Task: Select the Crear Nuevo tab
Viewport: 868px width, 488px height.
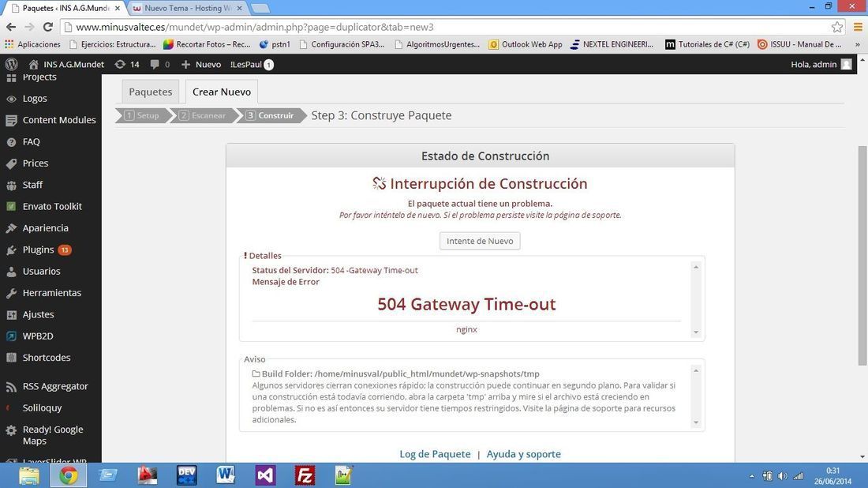Action: click(x=222, y=92)
